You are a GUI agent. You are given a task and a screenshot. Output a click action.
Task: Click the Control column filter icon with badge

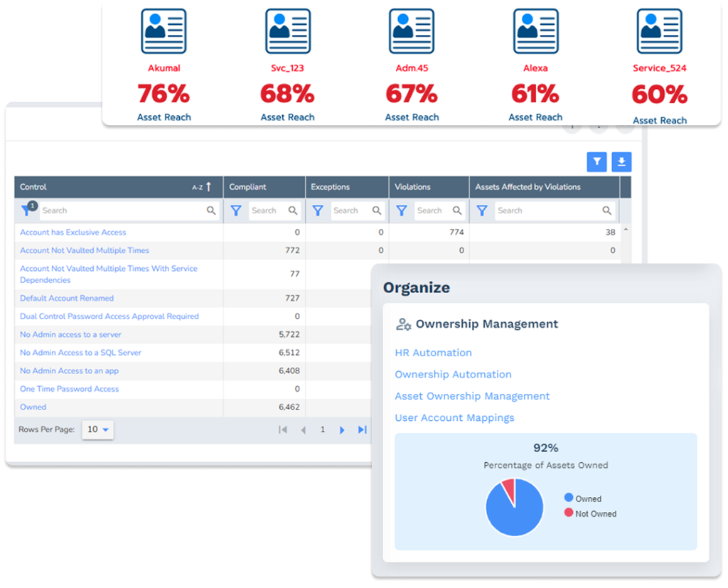point(28,210)
